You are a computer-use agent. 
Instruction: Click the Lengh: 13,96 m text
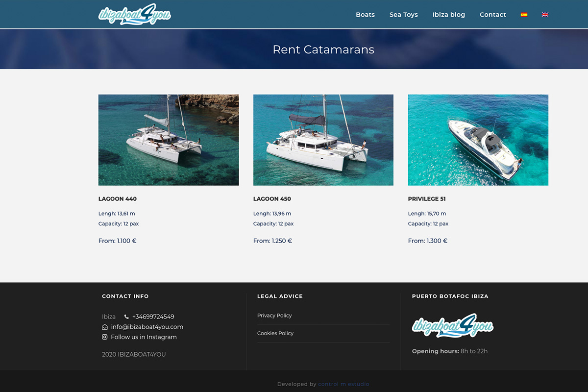point(272,214)
